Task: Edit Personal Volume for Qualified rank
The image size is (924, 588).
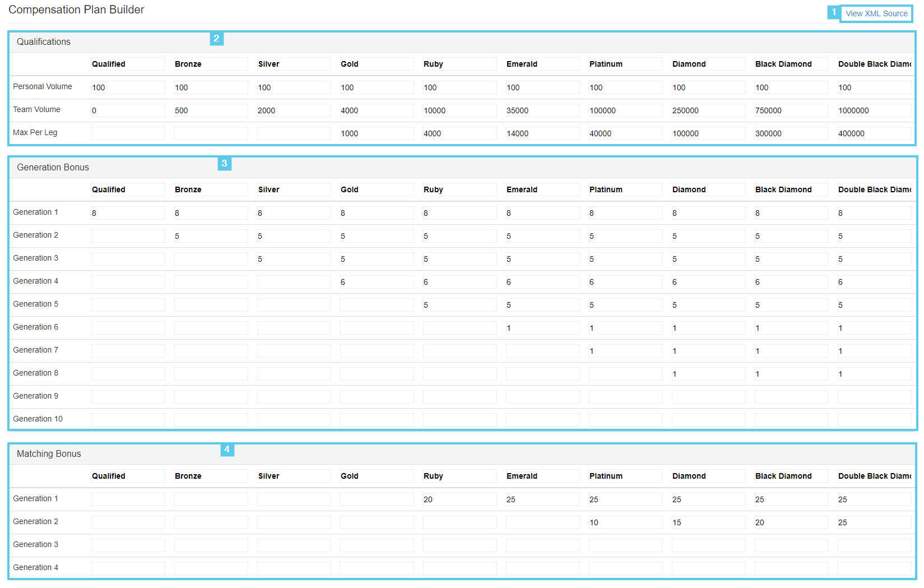Action: click(x=128, y=87)
